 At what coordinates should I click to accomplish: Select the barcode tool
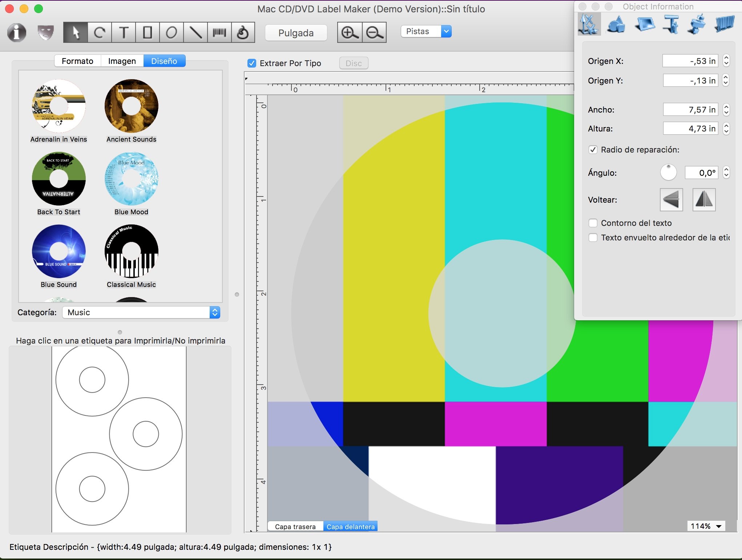click(x=218, y=32)
